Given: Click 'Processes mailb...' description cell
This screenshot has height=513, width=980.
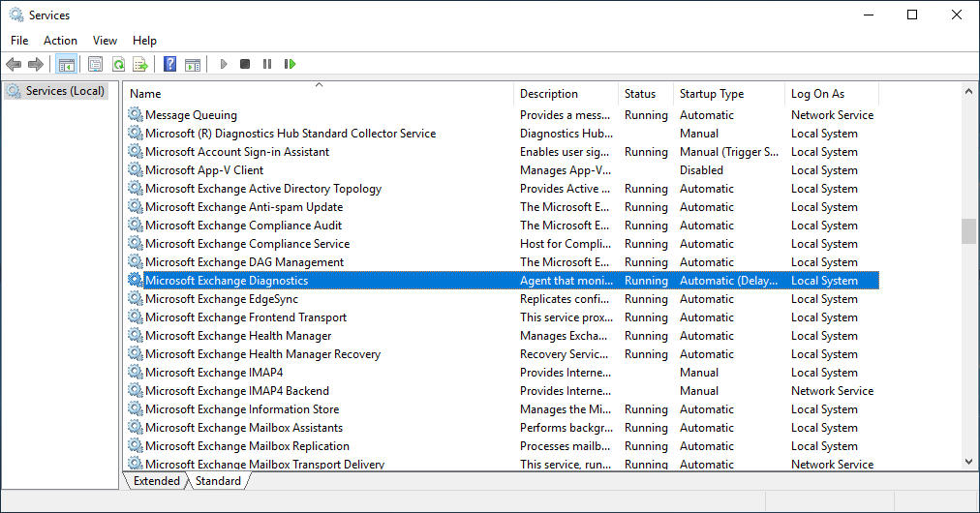Looking at the screenshot, I should click(x=565, y=446).
